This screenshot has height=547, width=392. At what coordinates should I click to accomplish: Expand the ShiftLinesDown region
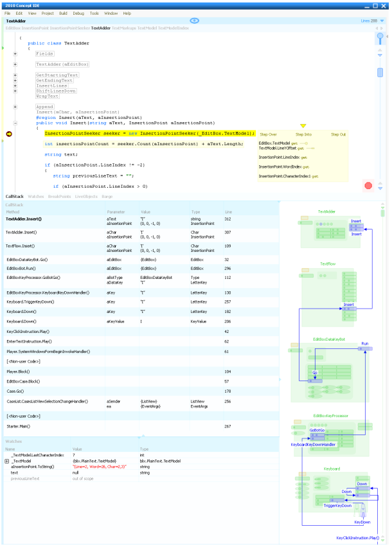[x=15, y=91]
